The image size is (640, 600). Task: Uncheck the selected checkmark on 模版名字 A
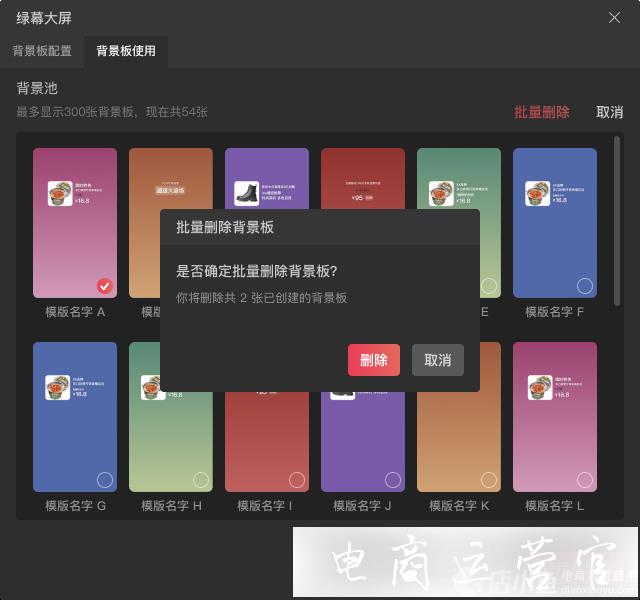(105, 286)
